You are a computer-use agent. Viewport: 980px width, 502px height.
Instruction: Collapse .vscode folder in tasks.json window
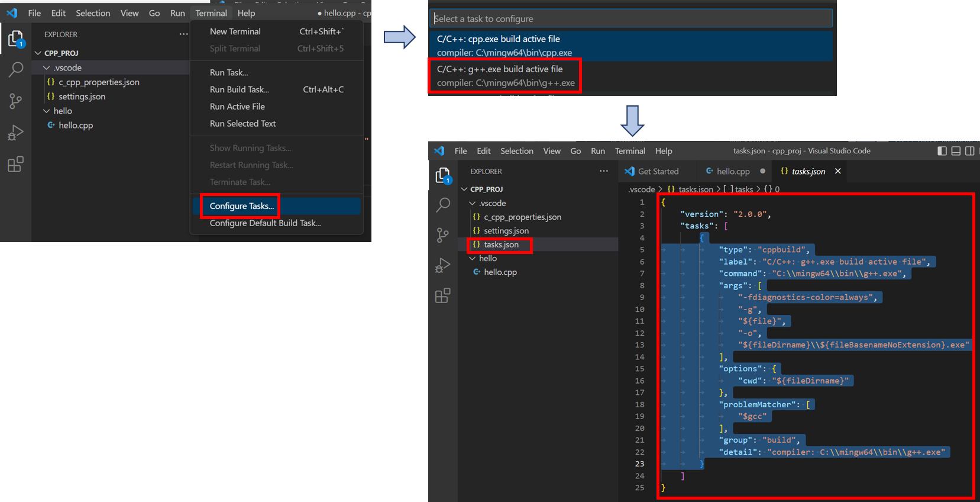pos(473,203)
